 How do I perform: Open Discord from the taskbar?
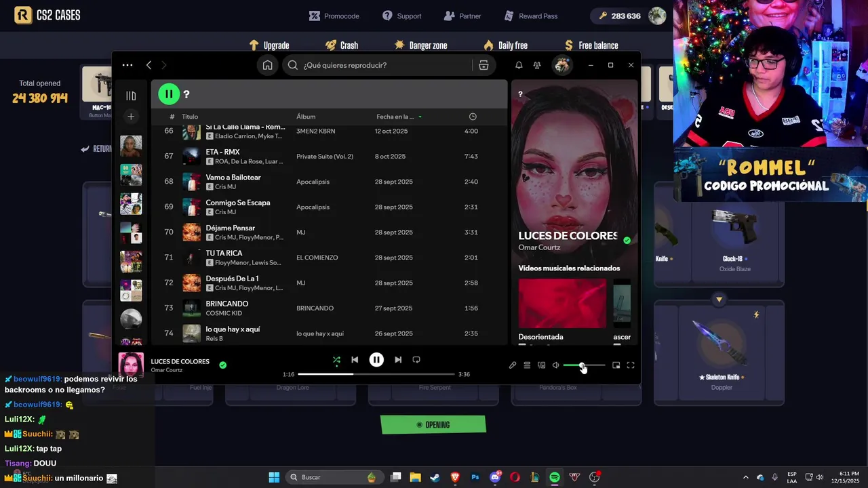(496, 477)
